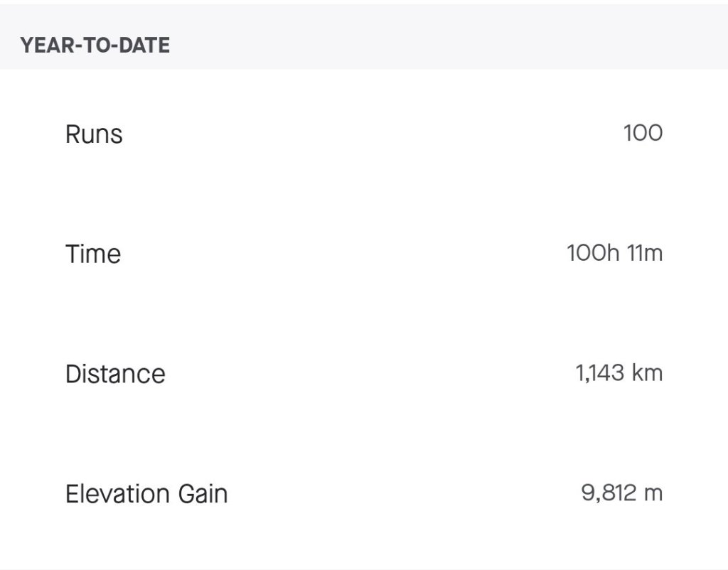This screenshot has height=570, width=728.
Task: Select the Distance row label
Action: click(x=115, y=374)
